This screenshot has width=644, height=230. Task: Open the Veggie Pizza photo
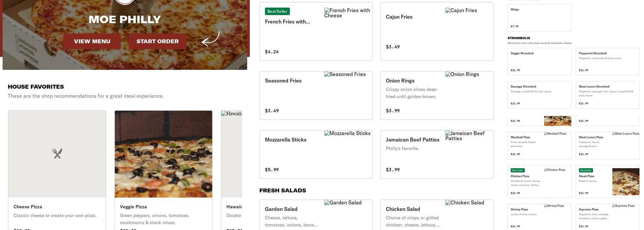click(163, 154)
